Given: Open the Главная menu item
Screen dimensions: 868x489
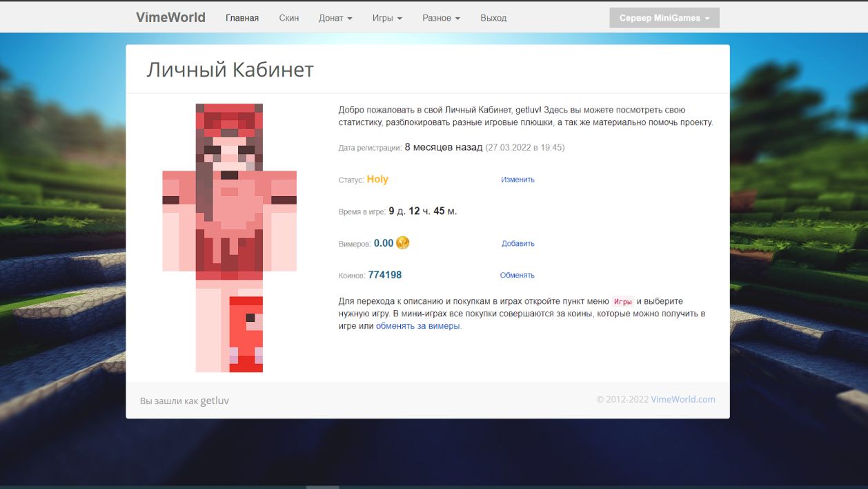Looking at the screenshot, I should [x=242, y=18].
